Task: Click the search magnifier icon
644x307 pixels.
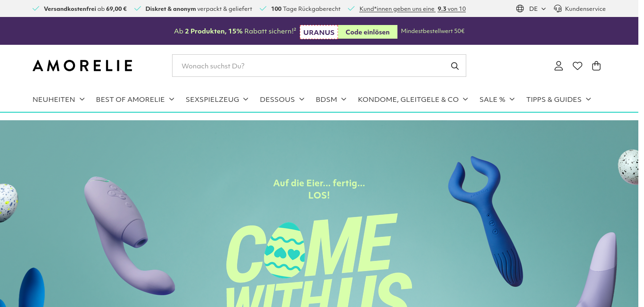Action: pyautogui.click(x=455, y=66)
